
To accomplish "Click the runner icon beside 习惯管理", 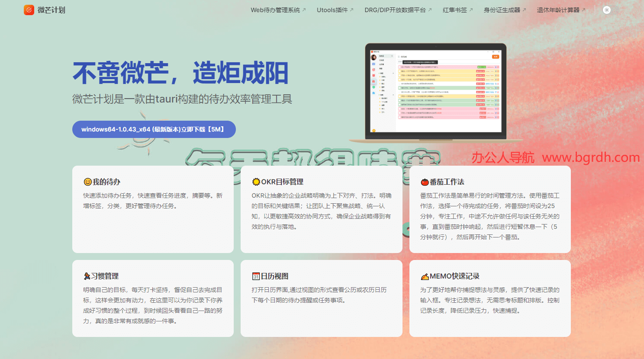I will pos(87,276).
